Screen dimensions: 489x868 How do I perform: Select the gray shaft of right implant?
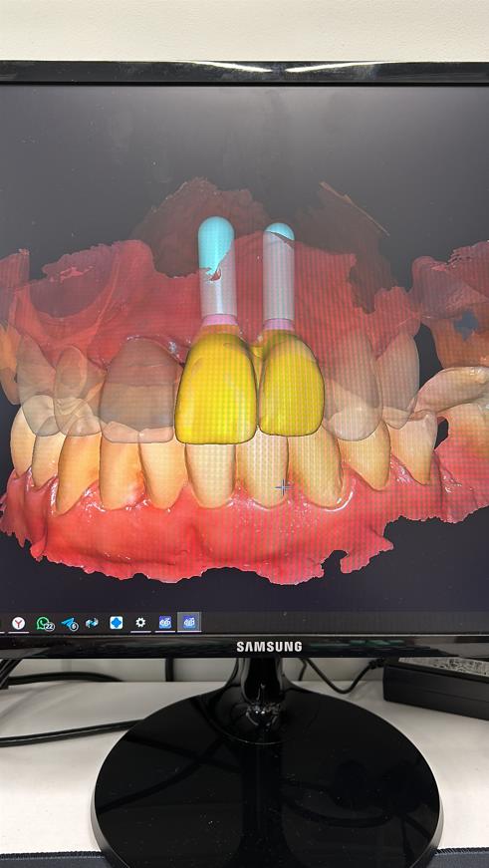pyautogui.click(x=279, y=280)
